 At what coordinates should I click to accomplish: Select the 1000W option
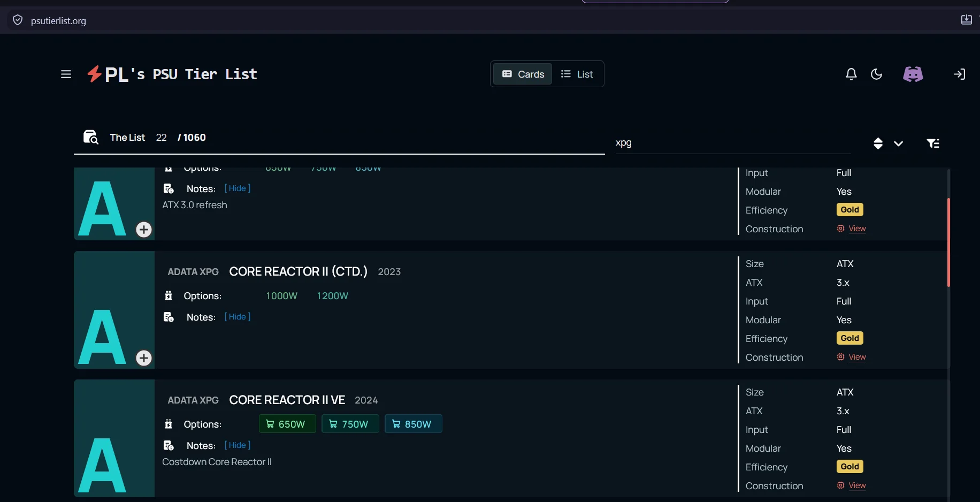coord(282,296)
